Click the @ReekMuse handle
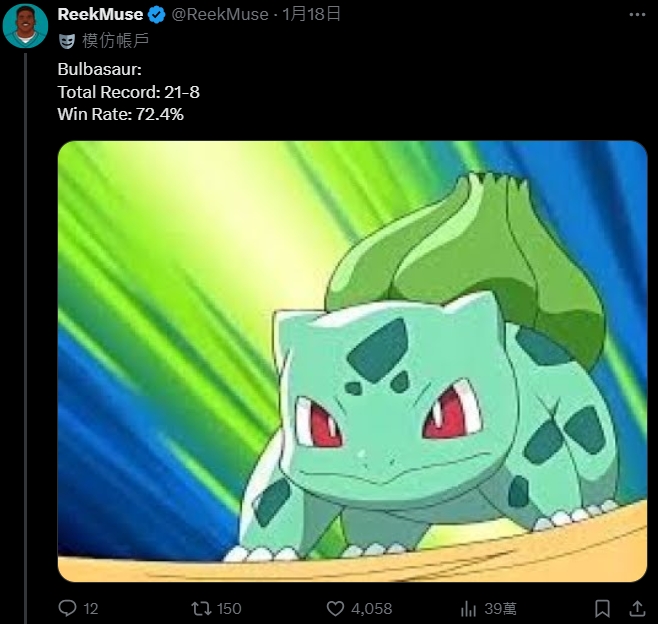The image size is (658, 624). 220,14
